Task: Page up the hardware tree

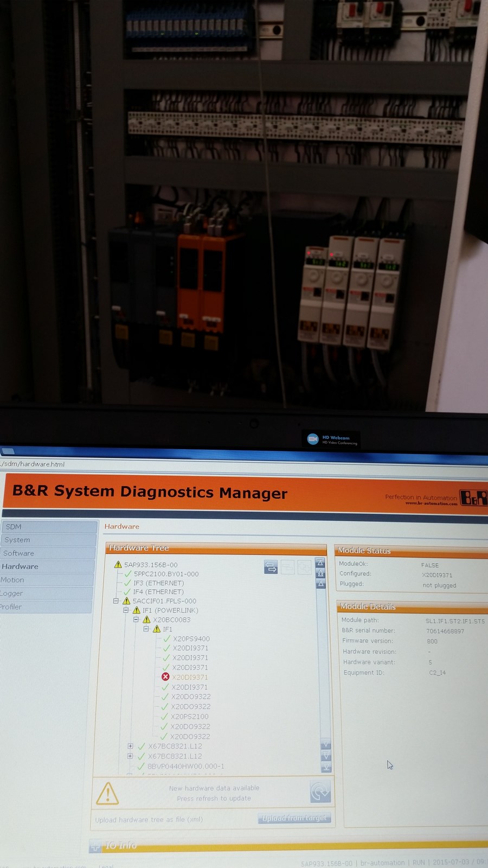Action: (320, 573)
